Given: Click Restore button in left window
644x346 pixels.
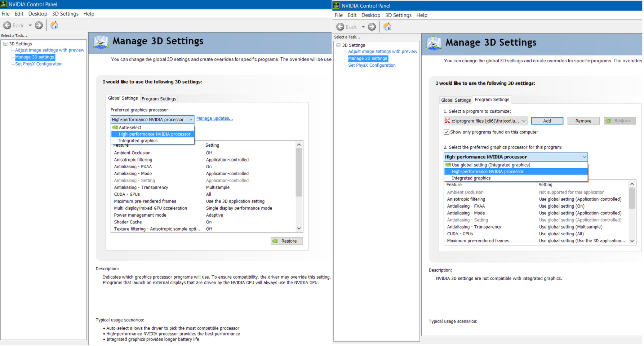Looking at the screenshot, I should pyautogui.click(x=287, y=241).
